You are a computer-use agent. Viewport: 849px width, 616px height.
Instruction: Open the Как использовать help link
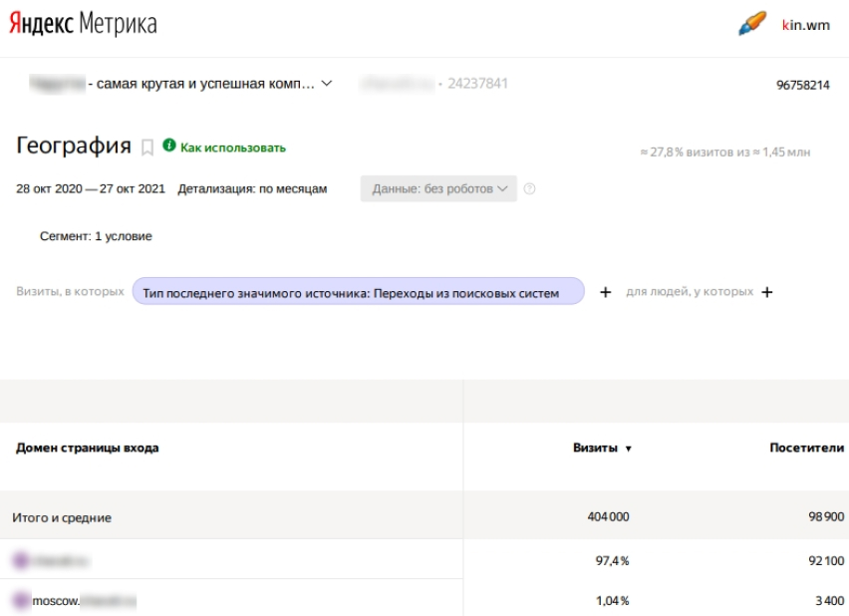[232, 149]
